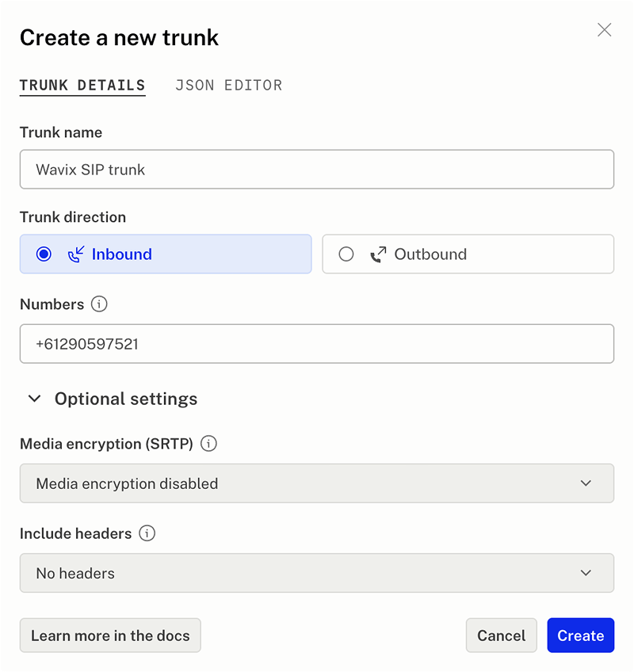Select the Inbound radio button
Viewport: 634px width, 672px height.
point(44,254)
